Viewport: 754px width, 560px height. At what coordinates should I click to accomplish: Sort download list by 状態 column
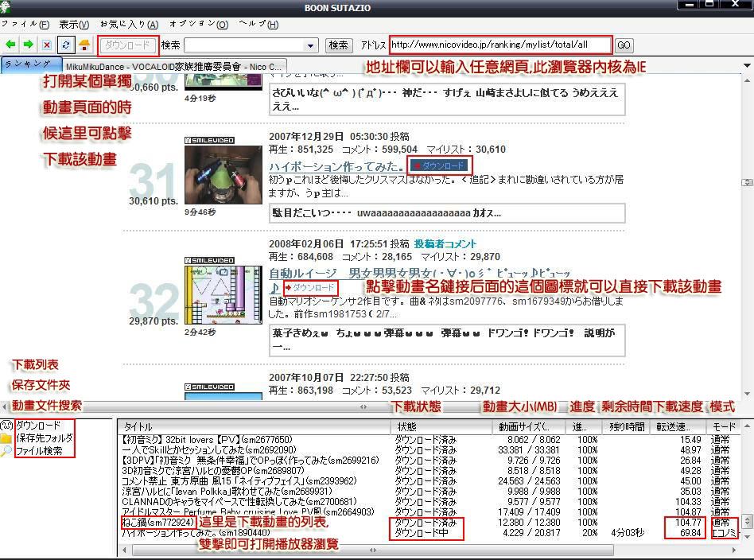tap(441, 426)
